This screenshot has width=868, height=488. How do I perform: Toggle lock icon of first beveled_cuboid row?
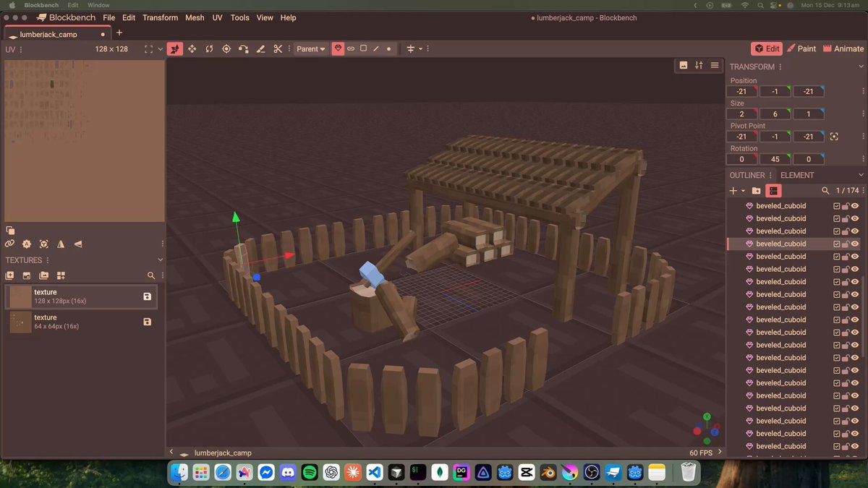tap(846, 206)
